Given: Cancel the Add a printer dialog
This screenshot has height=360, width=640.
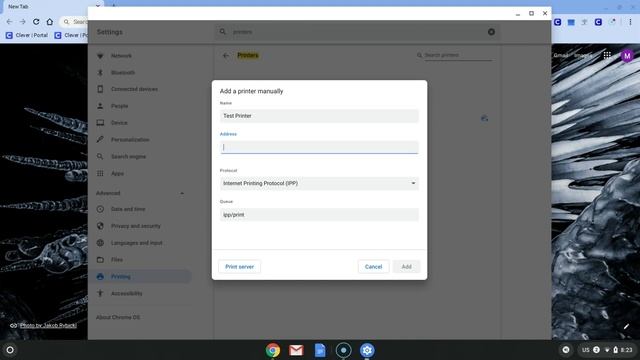Looking at the screenshot, I should tap(373, 267).
